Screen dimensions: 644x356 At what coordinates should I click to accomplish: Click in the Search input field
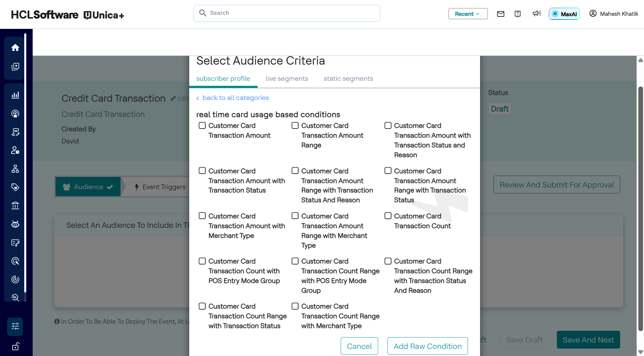point(286,13)
